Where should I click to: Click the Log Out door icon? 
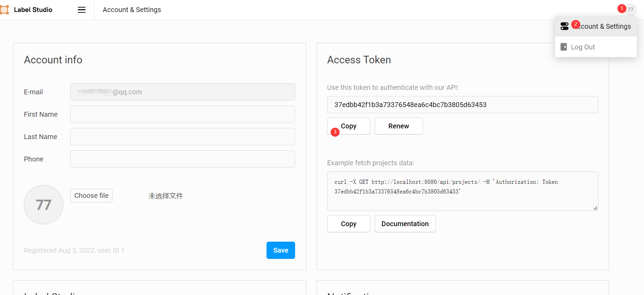(564, 47)
